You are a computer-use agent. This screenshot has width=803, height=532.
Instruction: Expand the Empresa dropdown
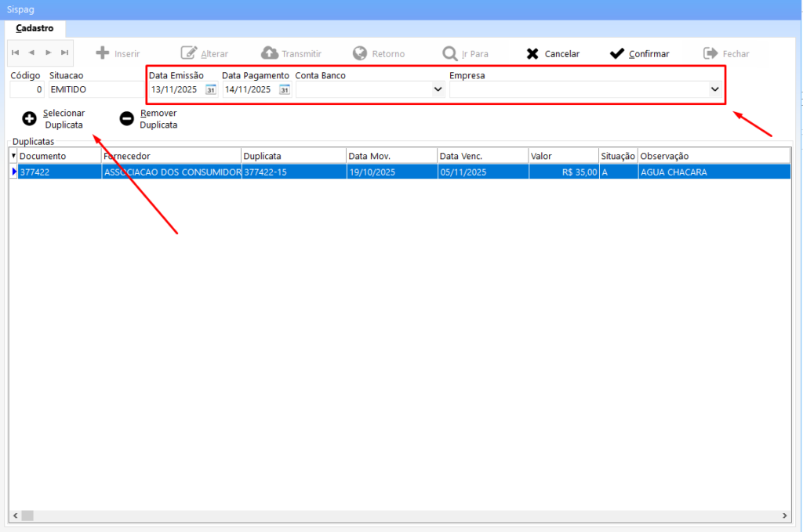[x=714, y=89]
